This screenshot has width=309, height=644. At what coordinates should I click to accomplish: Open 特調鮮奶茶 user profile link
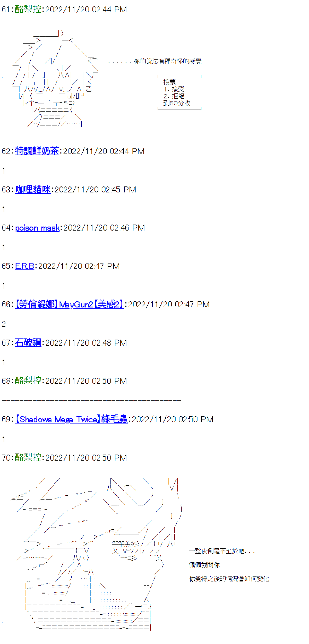37,151
